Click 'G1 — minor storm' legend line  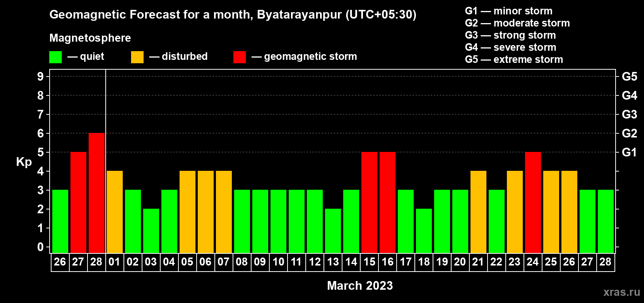pos(509,11)
